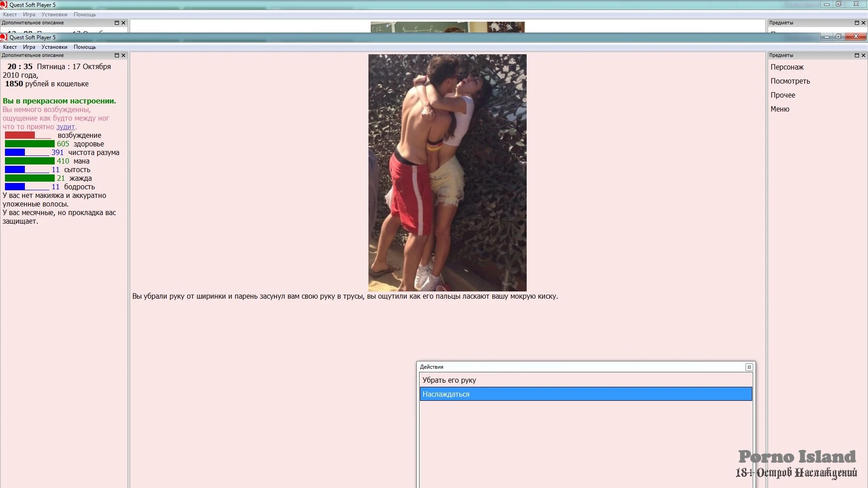Click the Quest Soft Player app icon
This screenshot has height=488, width=868.
4,37
